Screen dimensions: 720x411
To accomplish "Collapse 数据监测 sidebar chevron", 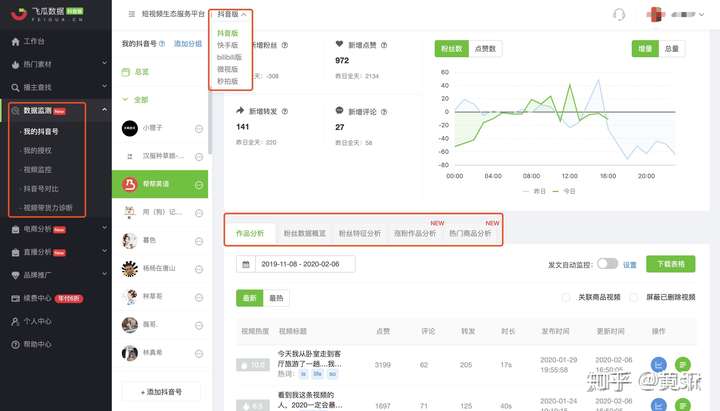I will (x=104, y=109).
